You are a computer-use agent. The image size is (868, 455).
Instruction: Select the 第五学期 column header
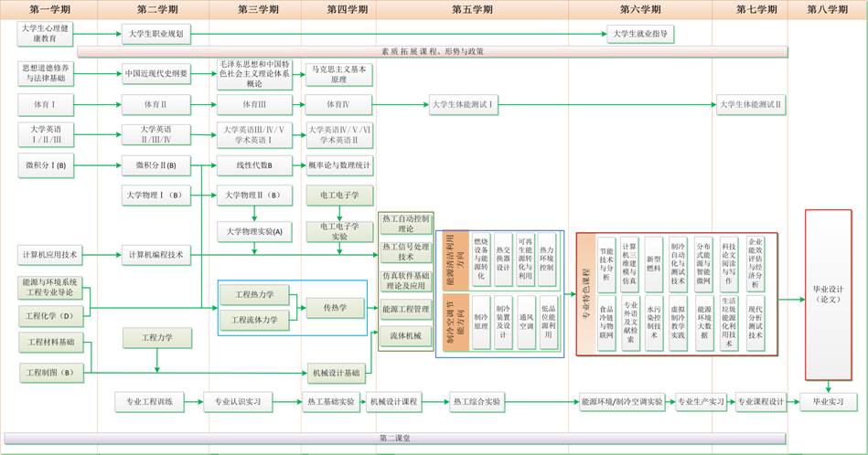(x=472, y=9)
